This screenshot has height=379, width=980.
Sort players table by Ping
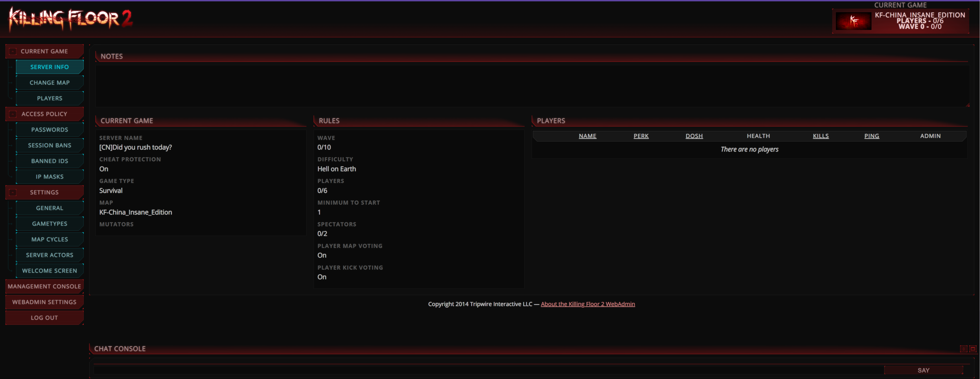pyautogui.click(x=871, y=136)
